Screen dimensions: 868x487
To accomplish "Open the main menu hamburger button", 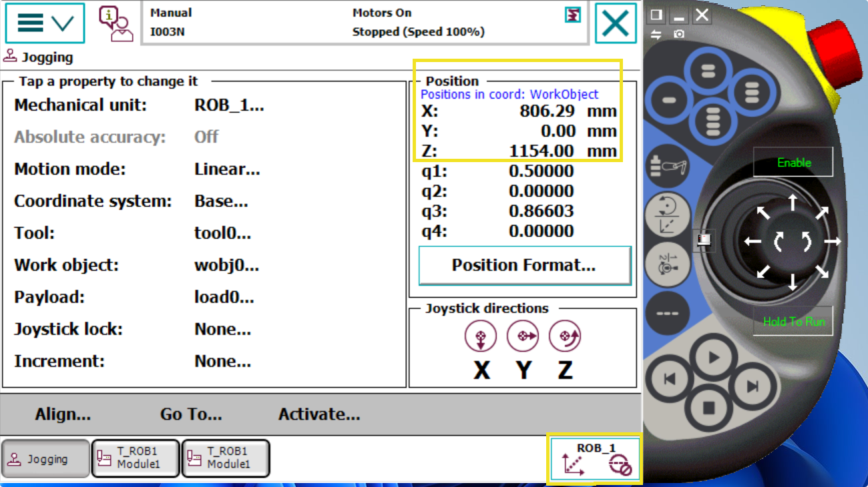I will [x=45, y=23].
